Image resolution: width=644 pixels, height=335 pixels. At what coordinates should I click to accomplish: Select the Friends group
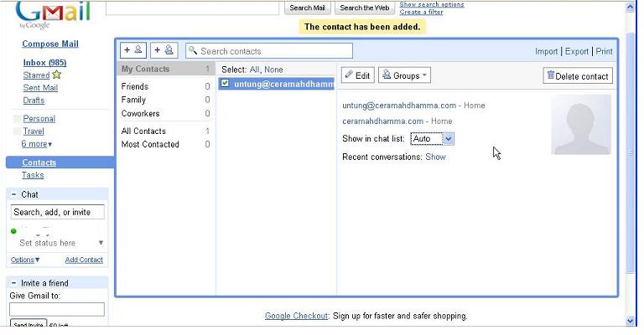click(135, 86)
